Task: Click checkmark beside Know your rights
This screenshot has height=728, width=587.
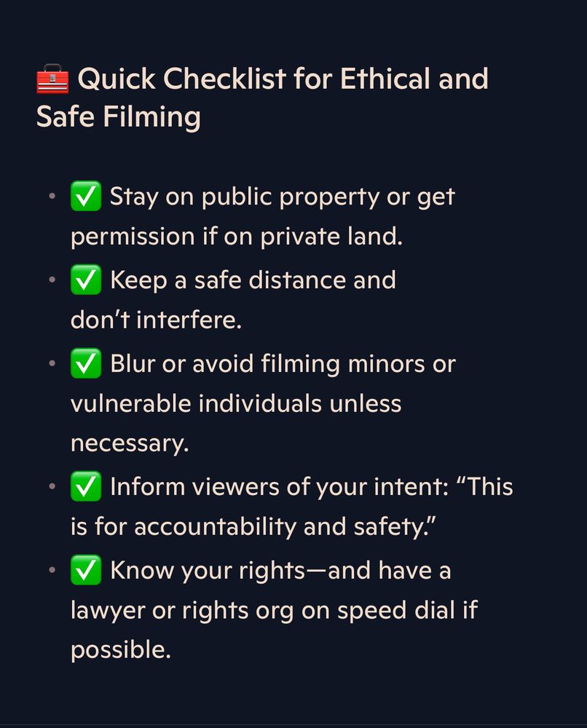Action: pyautogui.click(x=86, y=570)
